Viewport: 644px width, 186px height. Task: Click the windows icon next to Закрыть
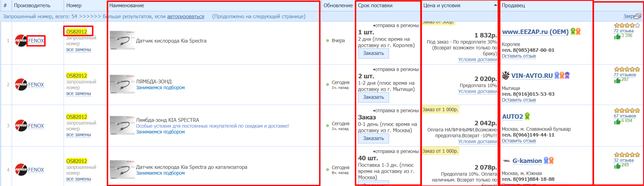pyautogui.click(x=638, y=16)
